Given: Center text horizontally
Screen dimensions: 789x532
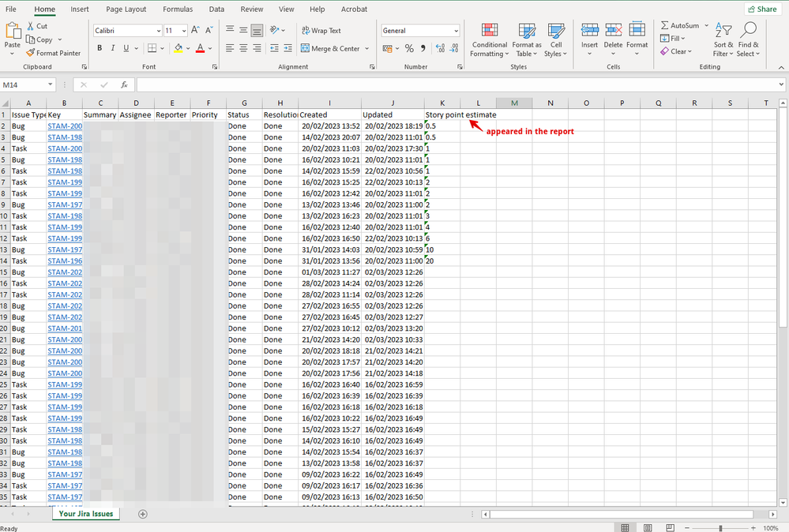Looking at the screenshot, I should (243, 48).
